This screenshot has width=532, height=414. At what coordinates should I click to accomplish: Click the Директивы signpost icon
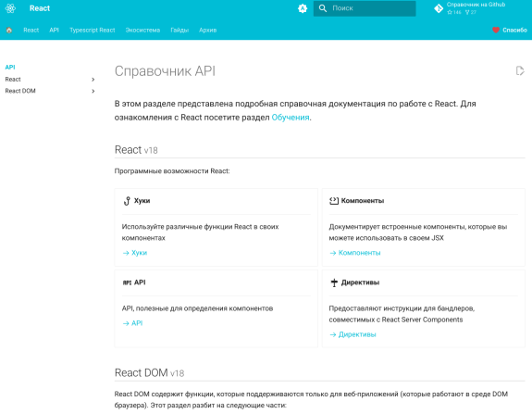pyautogui.click(x=334, y=282)
